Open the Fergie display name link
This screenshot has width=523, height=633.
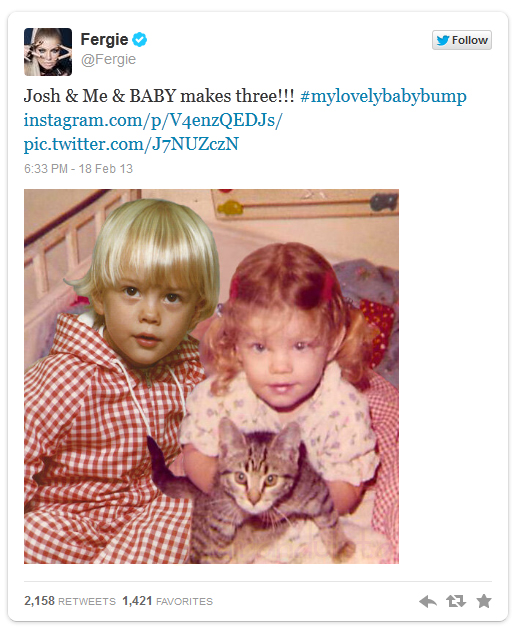(x=104, y=40)
